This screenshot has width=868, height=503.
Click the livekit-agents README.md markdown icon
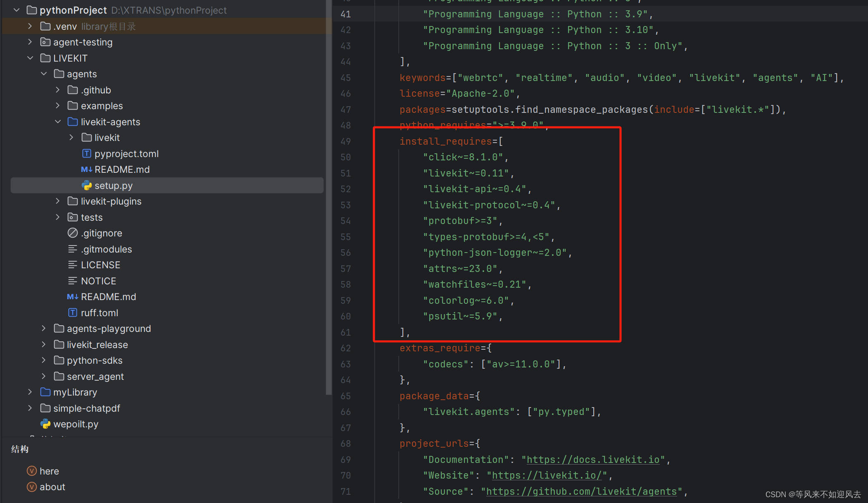(x=86, y=169)
